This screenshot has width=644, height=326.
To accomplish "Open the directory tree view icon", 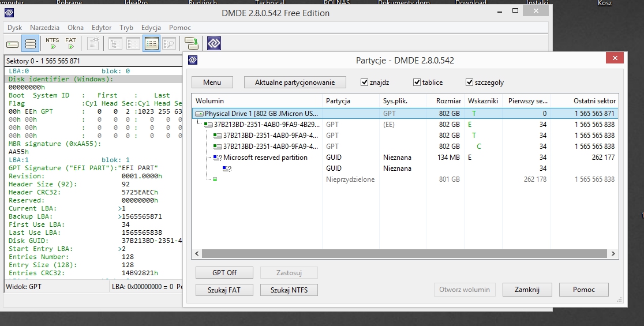I will (x=115, y=43).
